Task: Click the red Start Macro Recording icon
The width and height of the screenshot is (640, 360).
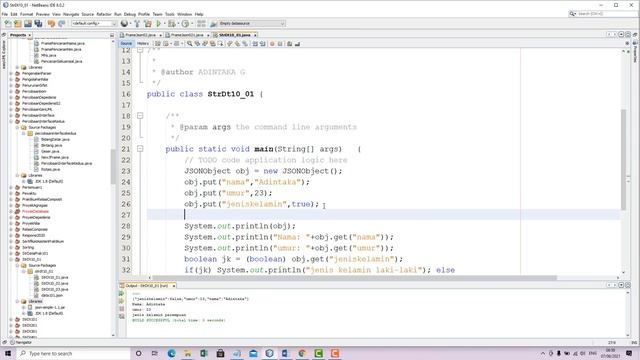Action: 272,44
